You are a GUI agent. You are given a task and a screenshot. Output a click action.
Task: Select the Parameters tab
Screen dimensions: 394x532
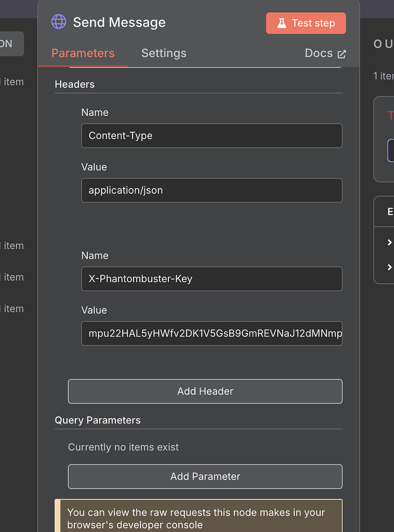(x=83, y=53)
